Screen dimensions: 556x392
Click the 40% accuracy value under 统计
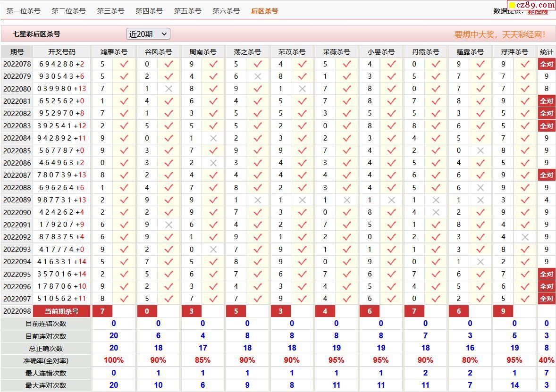(x=547, y=360)
